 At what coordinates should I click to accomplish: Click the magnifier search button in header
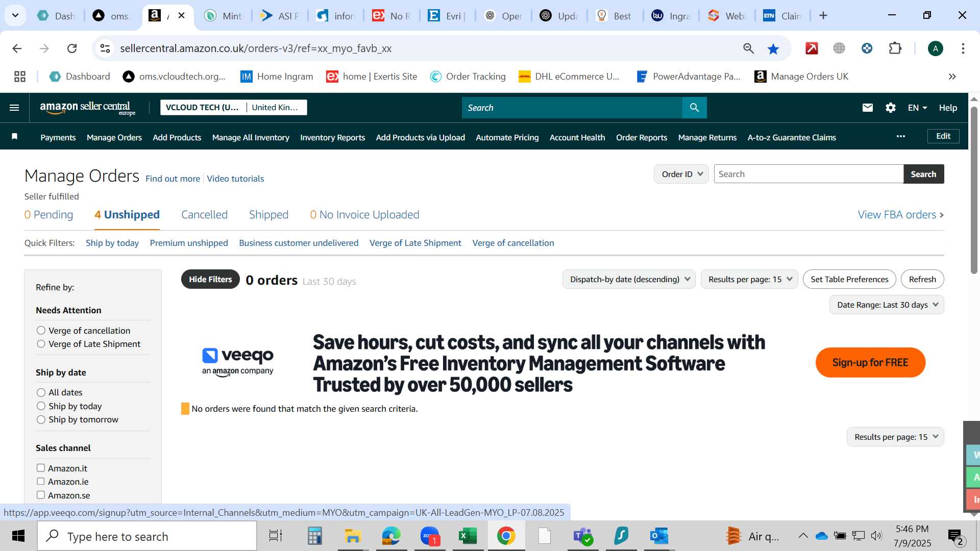(694, 108)
